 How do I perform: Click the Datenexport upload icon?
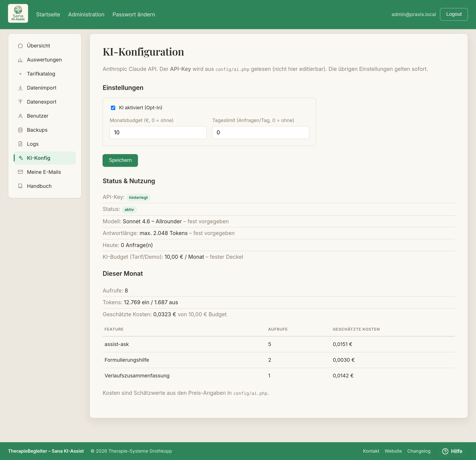[x=20, y=102]
